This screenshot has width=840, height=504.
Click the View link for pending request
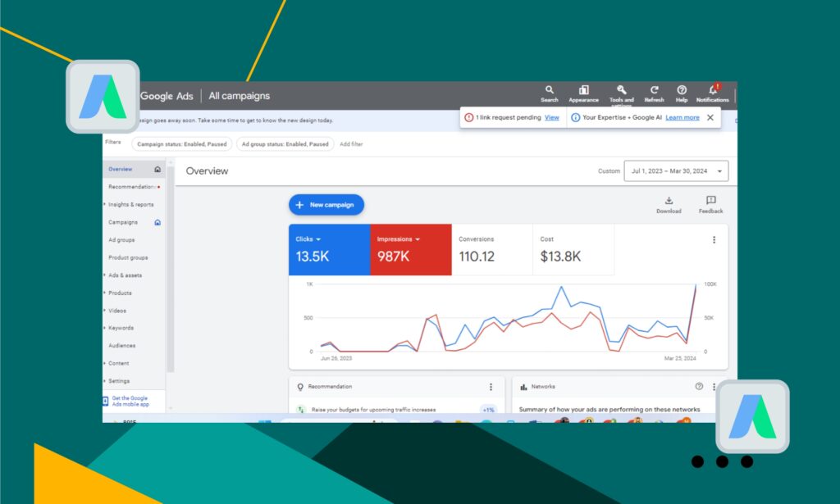pyautogui.click(x=552, y=117)
